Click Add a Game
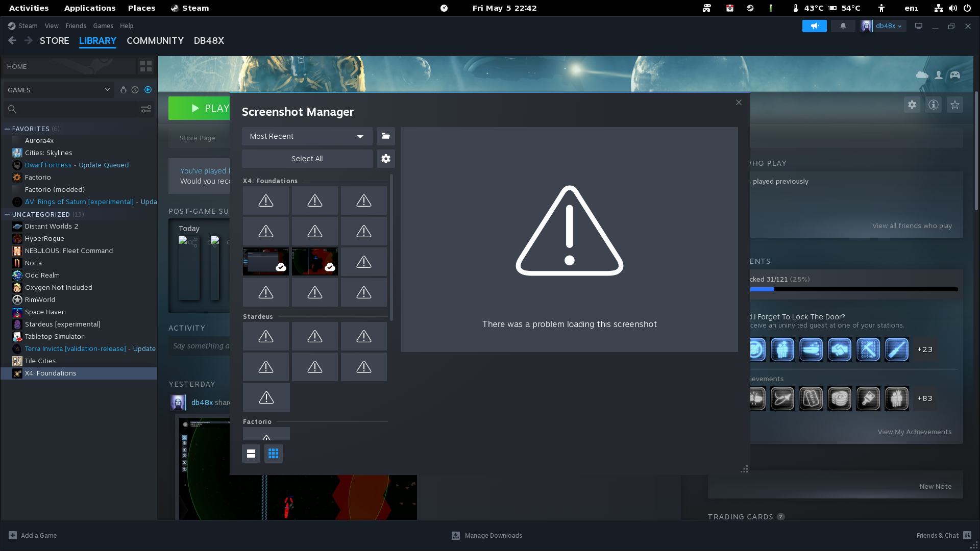This screenshot has height=551, width=980. 33,536
